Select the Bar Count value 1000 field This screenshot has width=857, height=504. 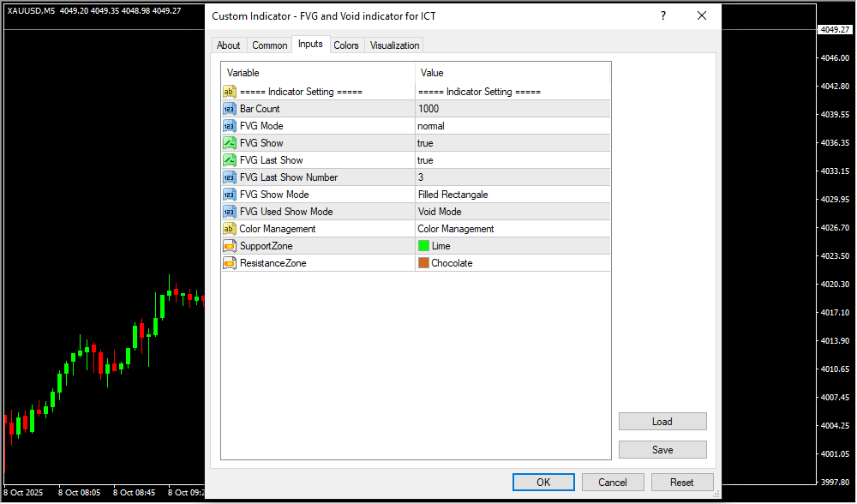[512, 109]
